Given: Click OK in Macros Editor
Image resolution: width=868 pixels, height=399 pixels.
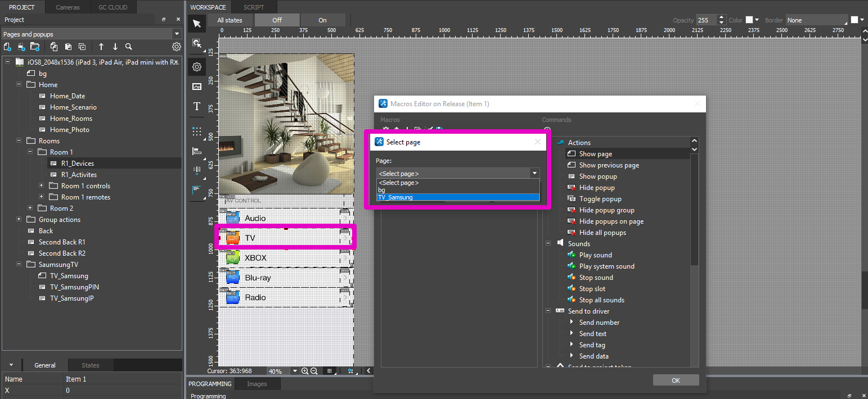Looking at the screenshot, I should click(676, 380).
